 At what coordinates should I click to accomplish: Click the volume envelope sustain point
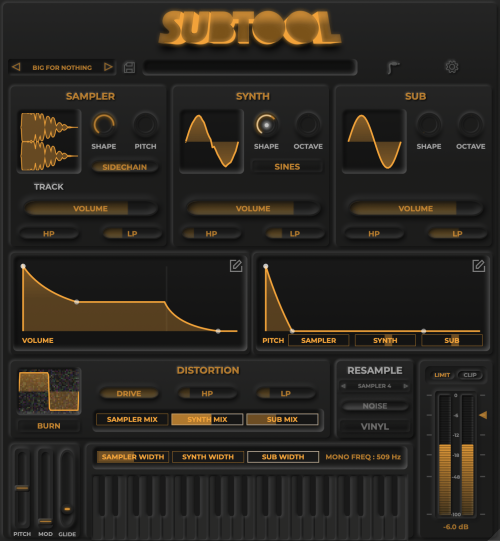tap(77, 302)
